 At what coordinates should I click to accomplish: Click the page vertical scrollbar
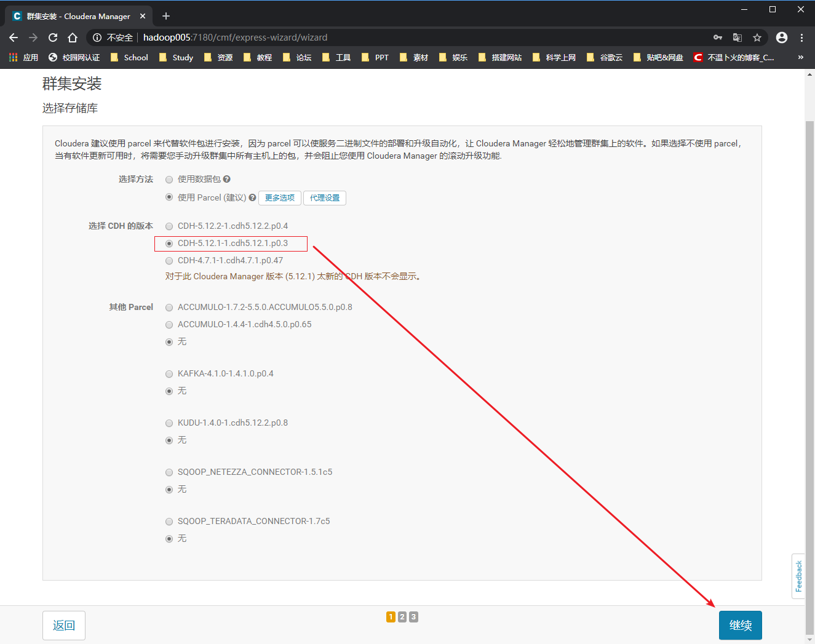pyautogui.click(x=809, y=378)
